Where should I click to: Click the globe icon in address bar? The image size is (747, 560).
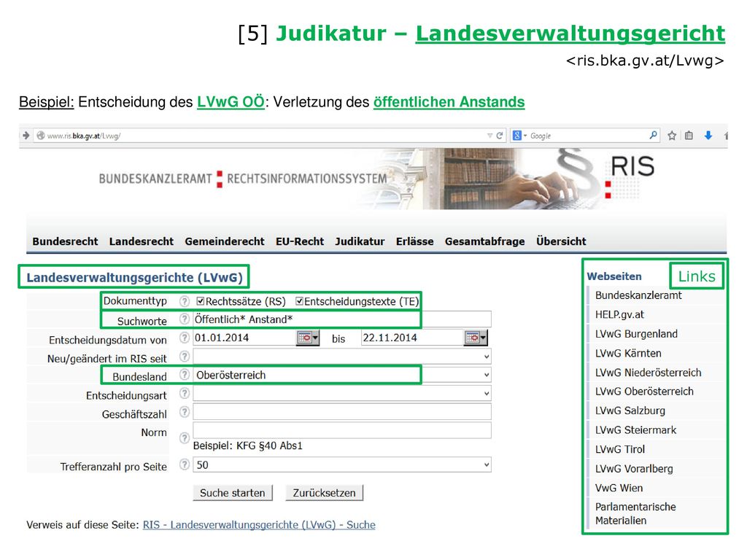coord(41,136)
